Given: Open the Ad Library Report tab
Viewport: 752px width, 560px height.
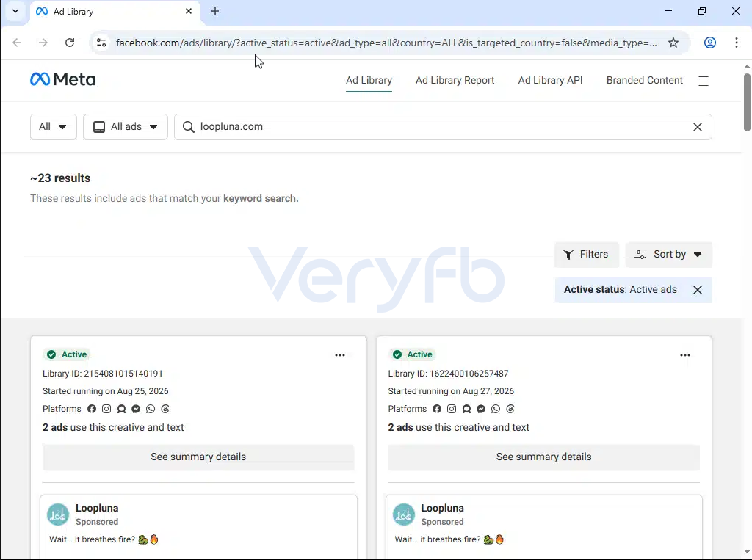Looking at the screenshot, I should click(x=455, y=81).
